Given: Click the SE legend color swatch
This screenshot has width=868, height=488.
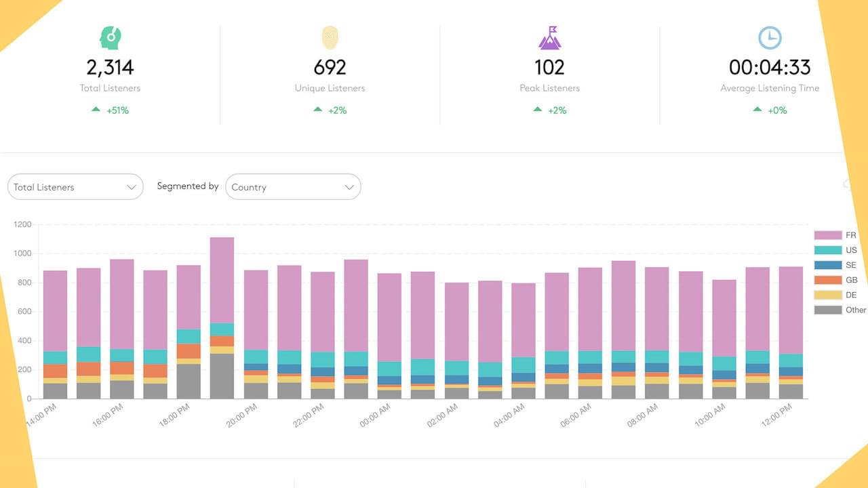Looking at the screenshot, I should 827,265.
